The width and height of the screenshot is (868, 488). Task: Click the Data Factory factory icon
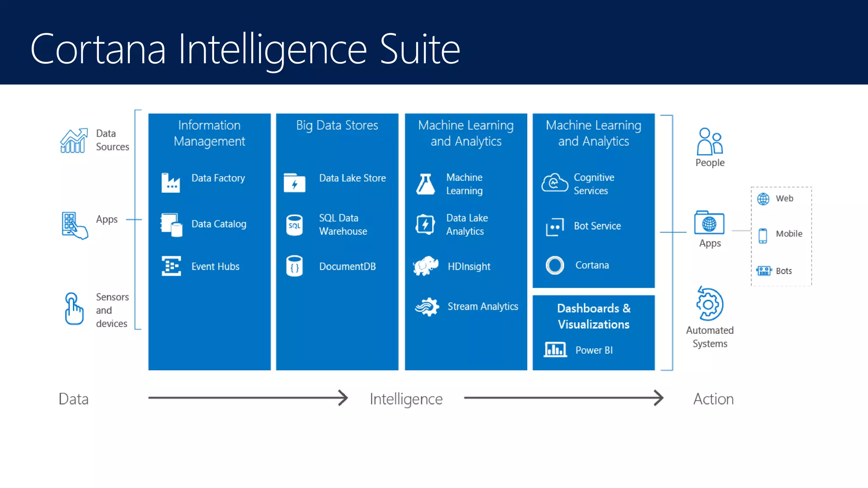pyautogui.click(x=170, y=183)
